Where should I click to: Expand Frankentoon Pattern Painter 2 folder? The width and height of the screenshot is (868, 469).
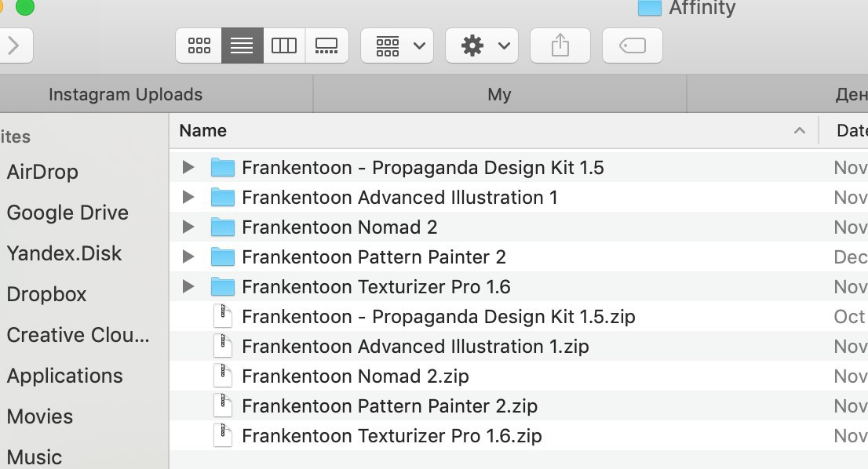[188, 256]
